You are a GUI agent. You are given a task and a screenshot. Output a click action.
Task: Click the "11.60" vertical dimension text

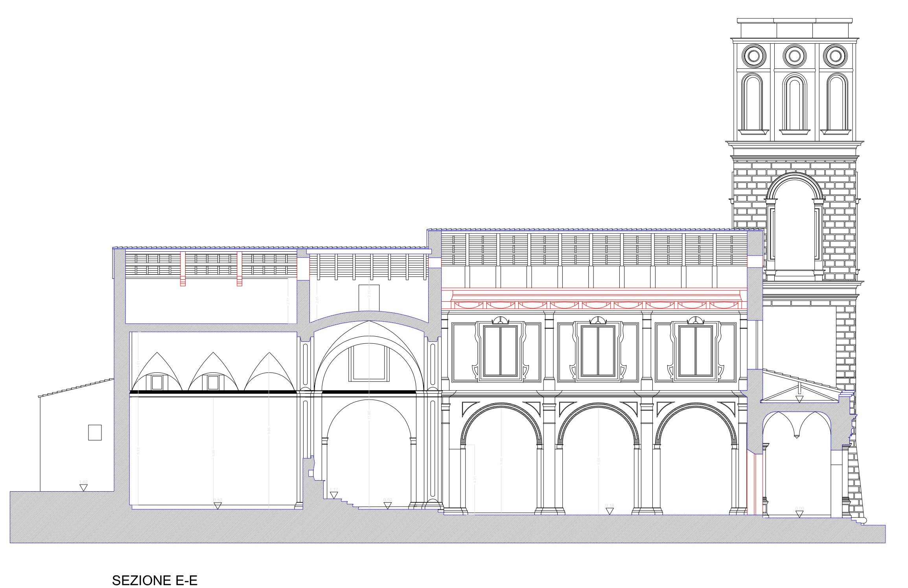pyautogui.click(x=369, y=415)
